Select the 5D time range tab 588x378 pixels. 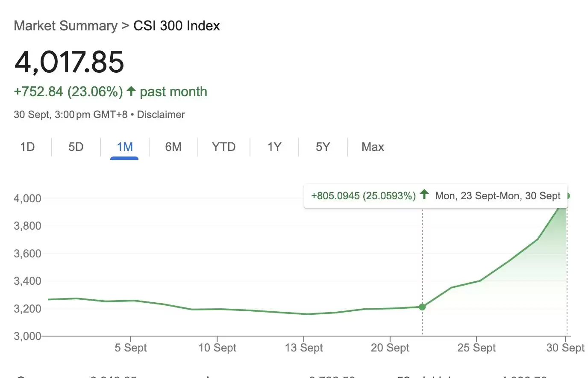point(76,147)
